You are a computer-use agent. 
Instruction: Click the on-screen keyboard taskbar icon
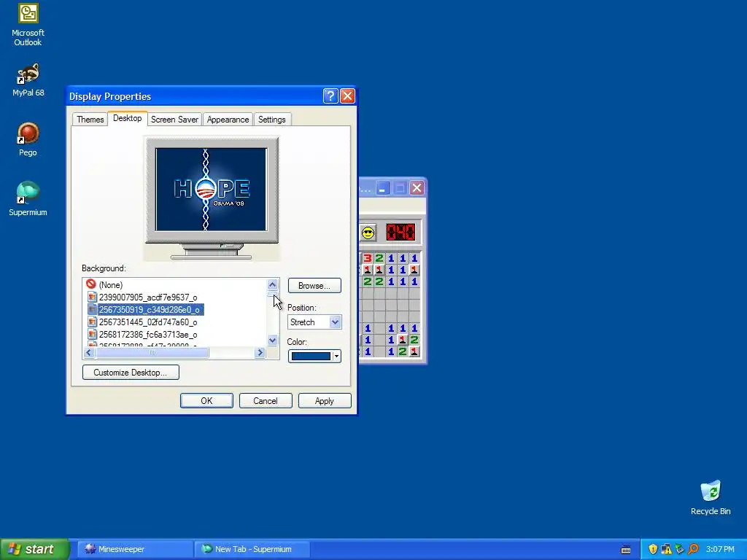click(626, 550)
